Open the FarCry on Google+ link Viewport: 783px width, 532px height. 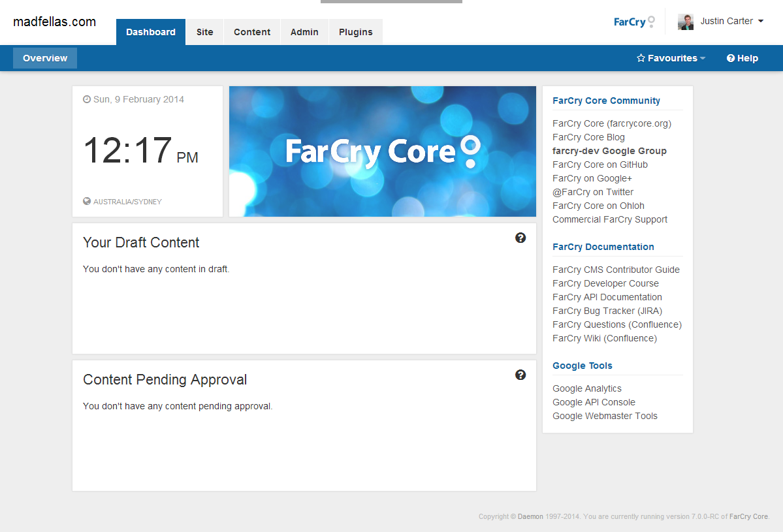(592, 179)
